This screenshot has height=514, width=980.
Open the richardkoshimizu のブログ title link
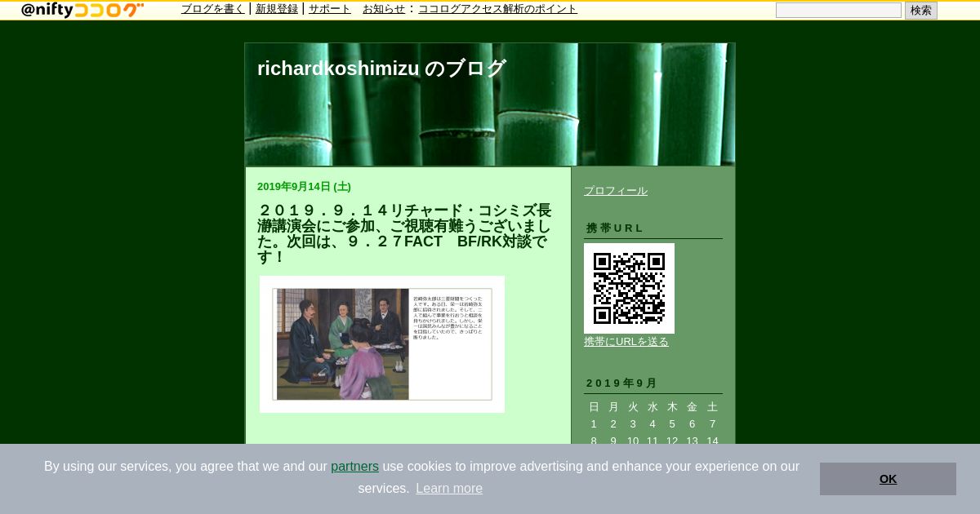[x=381, y=69]
